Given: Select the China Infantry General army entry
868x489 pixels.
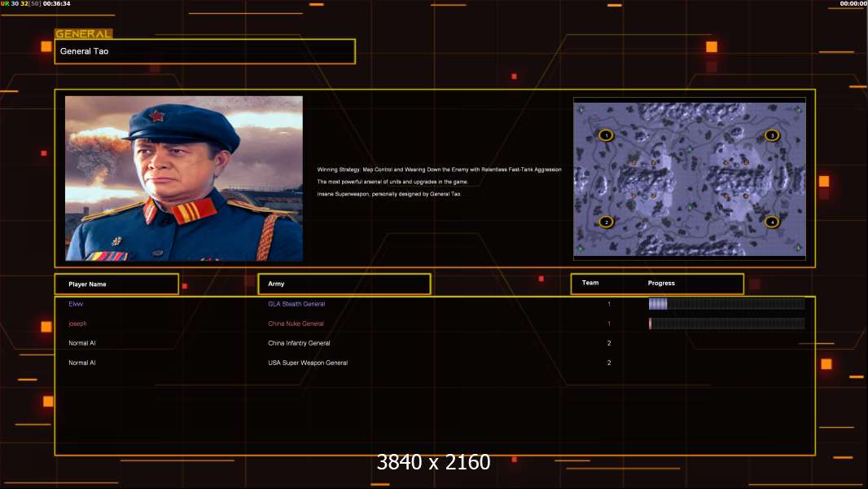Looking at the screenshot, I should point(299,343).
